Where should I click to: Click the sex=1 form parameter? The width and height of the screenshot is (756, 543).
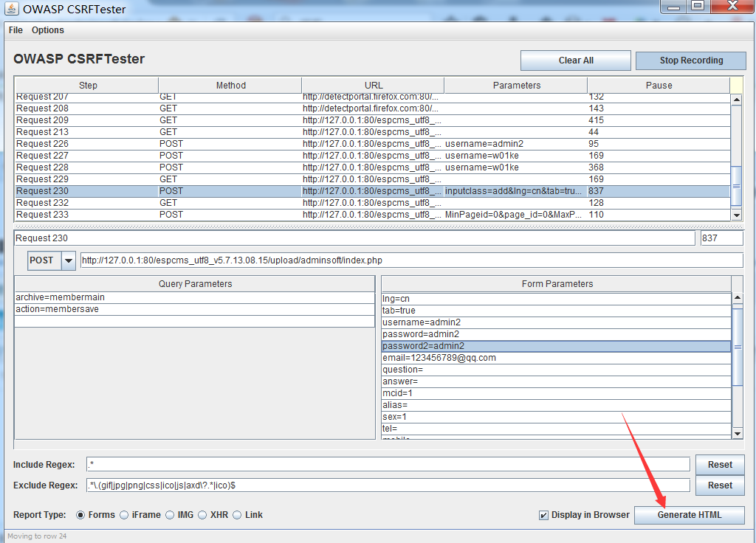[557, 417]
